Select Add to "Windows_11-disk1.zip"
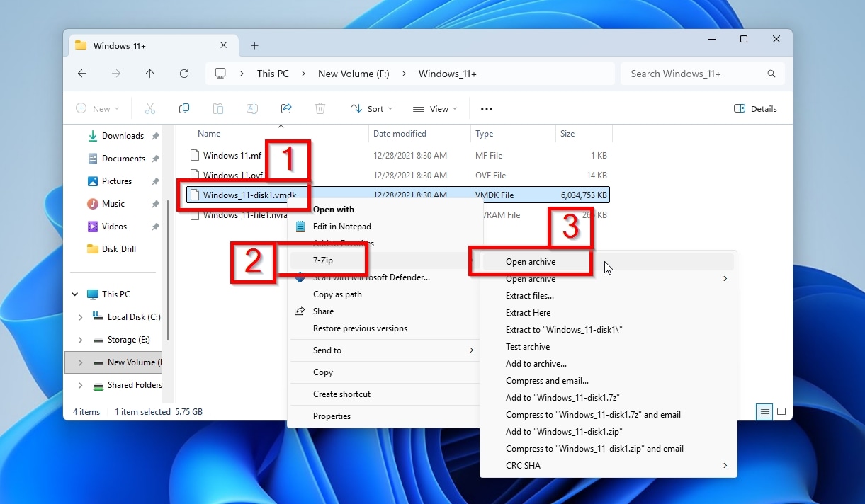The height and width of the screenshot is (504, 865). (564, 432)
